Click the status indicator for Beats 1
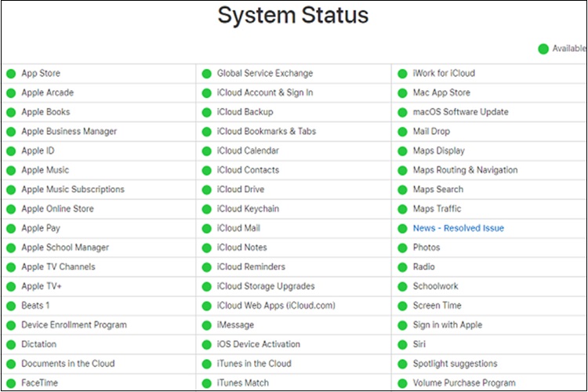The width and height of the screenshot is (588, 392). [x=11, y=306]
